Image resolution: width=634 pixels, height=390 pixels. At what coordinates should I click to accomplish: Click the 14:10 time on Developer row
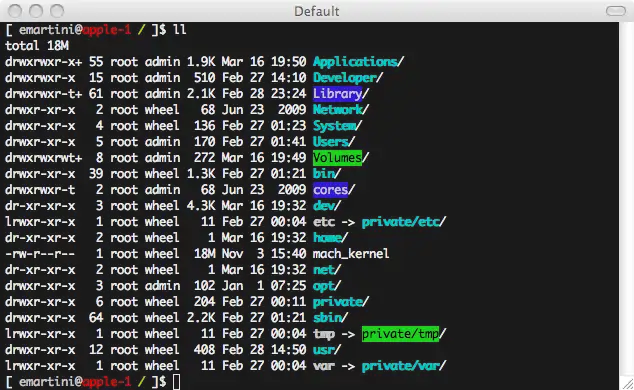(x=288, y=78)
